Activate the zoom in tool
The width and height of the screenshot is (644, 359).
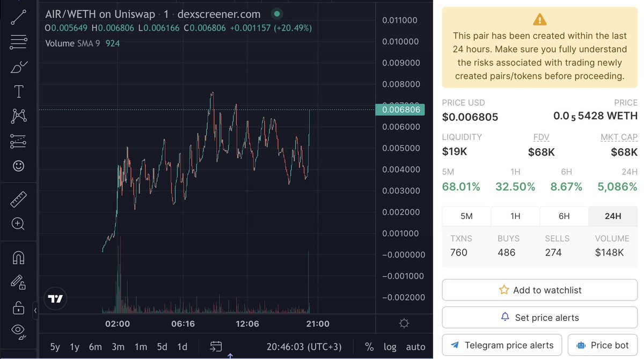(x=19, y=224)
